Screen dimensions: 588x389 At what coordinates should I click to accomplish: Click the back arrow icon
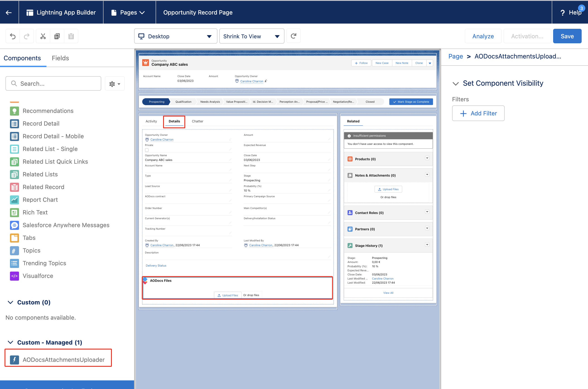click(9, 12)
